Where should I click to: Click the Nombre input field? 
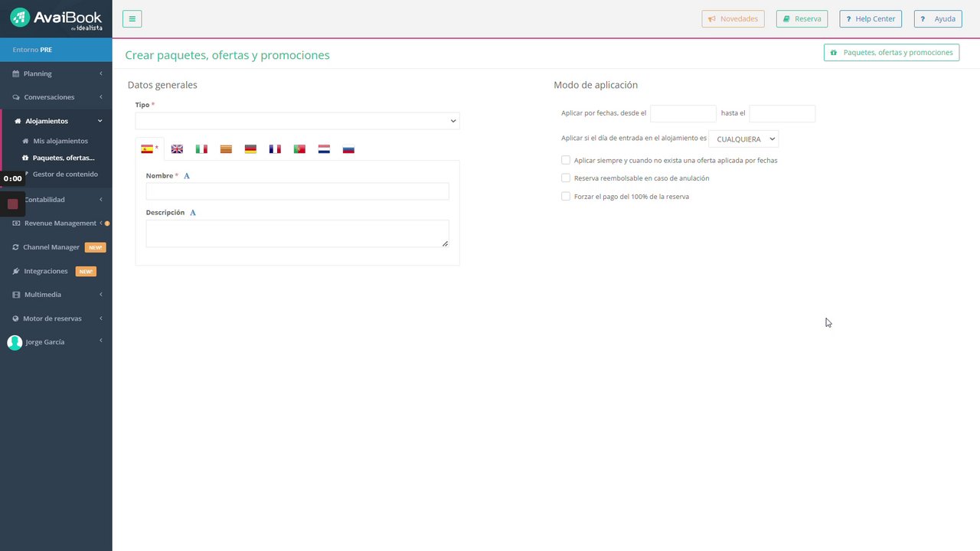click(297, 191)
